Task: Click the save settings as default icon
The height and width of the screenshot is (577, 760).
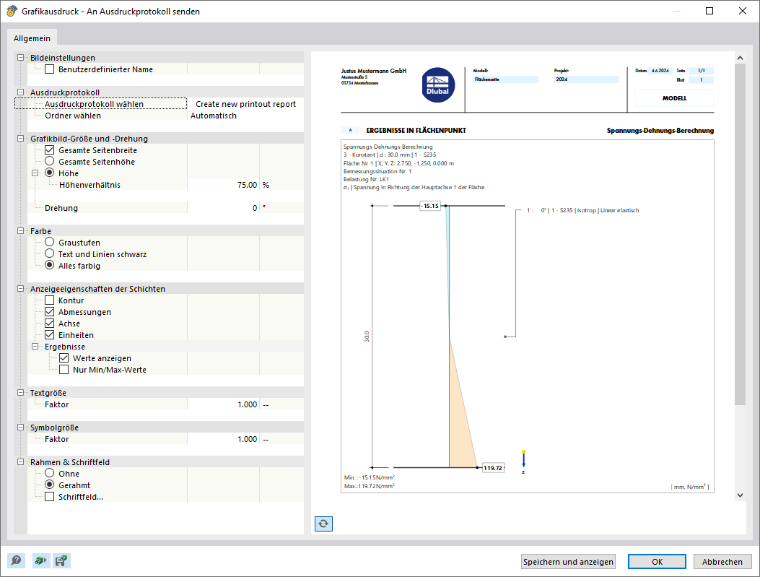Action: coord(62,561)
